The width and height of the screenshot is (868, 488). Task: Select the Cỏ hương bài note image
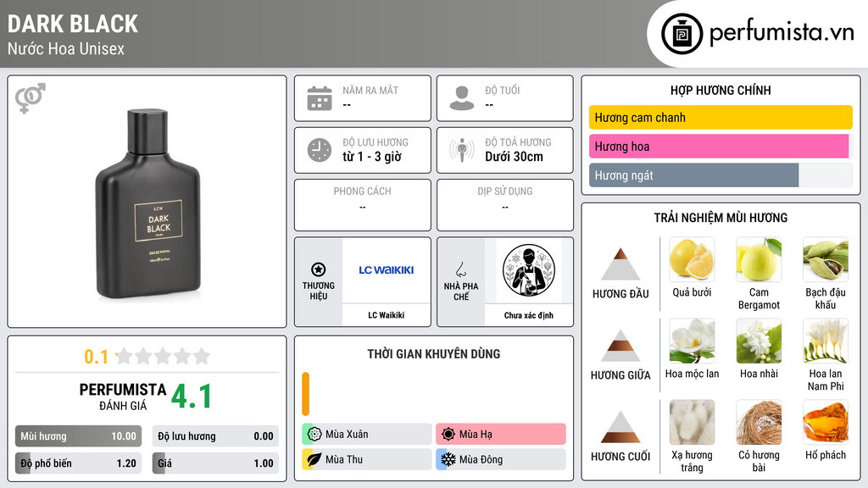[759, 422]
